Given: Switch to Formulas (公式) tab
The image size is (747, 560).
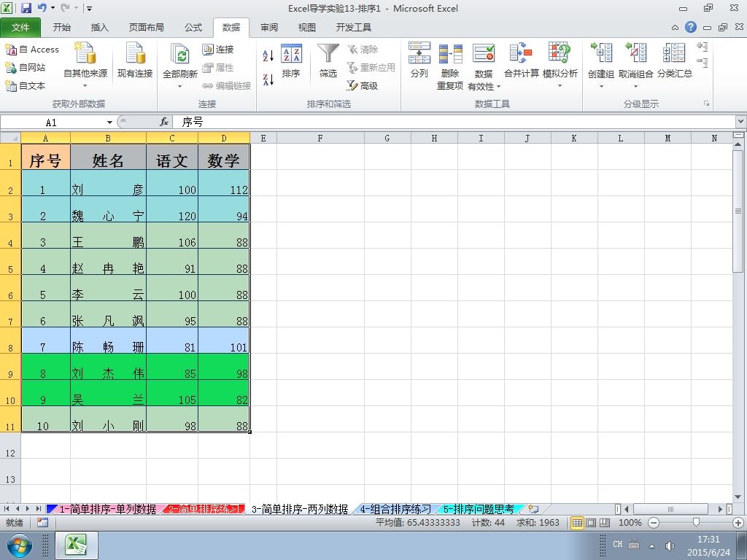Looking at the screenshot, I should click(x=193, y=28).
